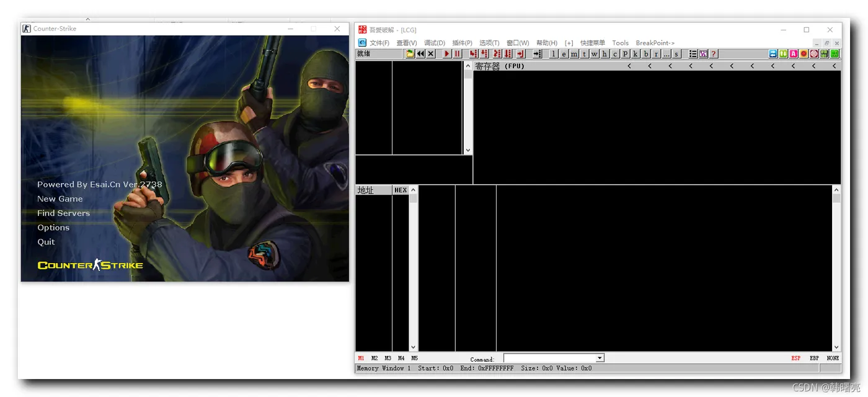Screen dimensions: 868x397
Task: Click the pink 'A' plugin icon
Action: click(794, 54)
